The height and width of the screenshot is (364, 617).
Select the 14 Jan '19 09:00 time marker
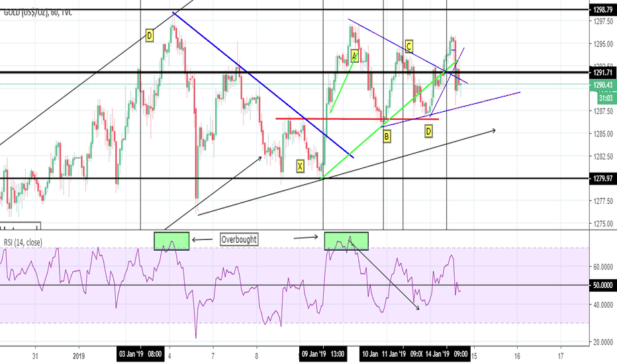click(x=446, y=354)
